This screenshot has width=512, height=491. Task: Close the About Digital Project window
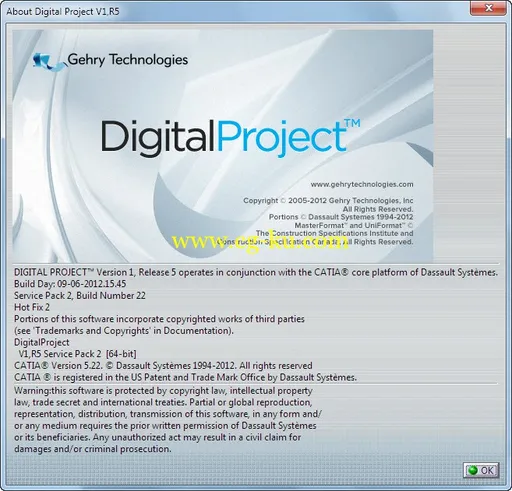pyautogui.click(x=489, y=8)
